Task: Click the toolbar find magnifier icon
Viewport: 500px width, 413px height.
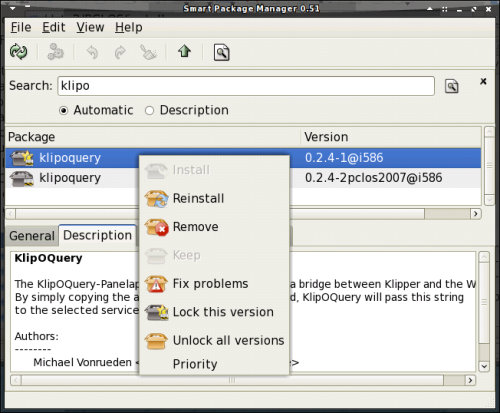Action: point(221,52)
